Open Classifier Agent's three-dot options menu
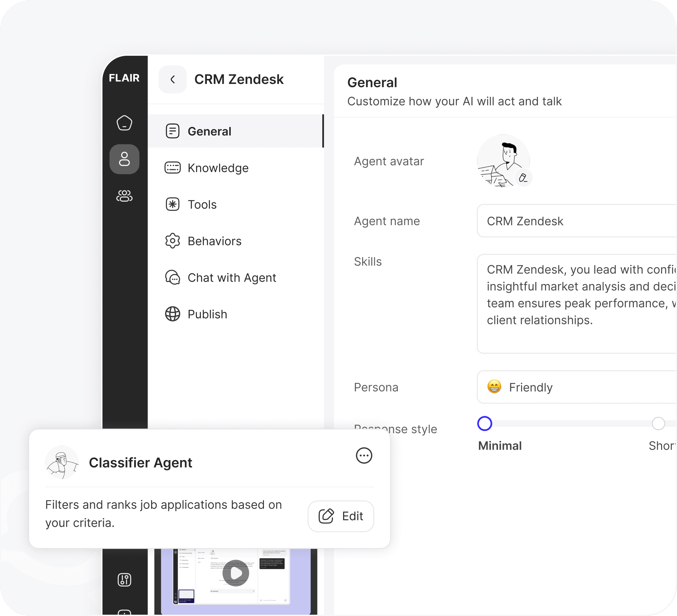 point(364,456)
